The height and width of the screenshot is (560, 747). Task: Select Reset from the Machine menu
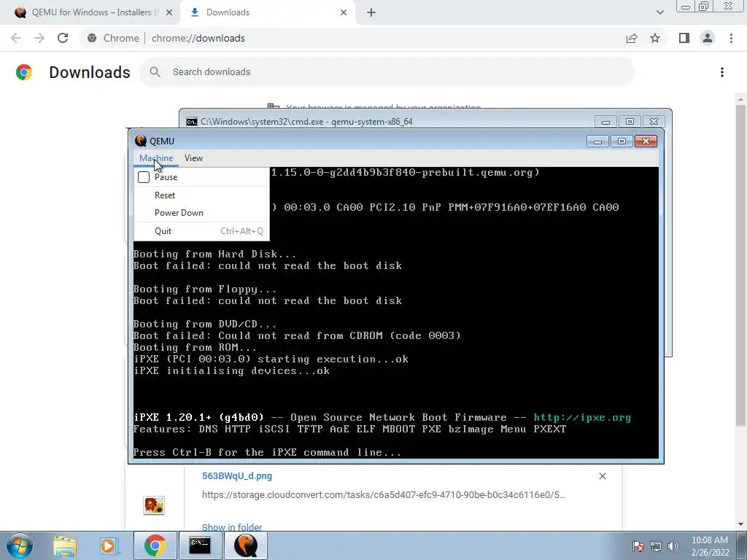[x=164, y=195]
